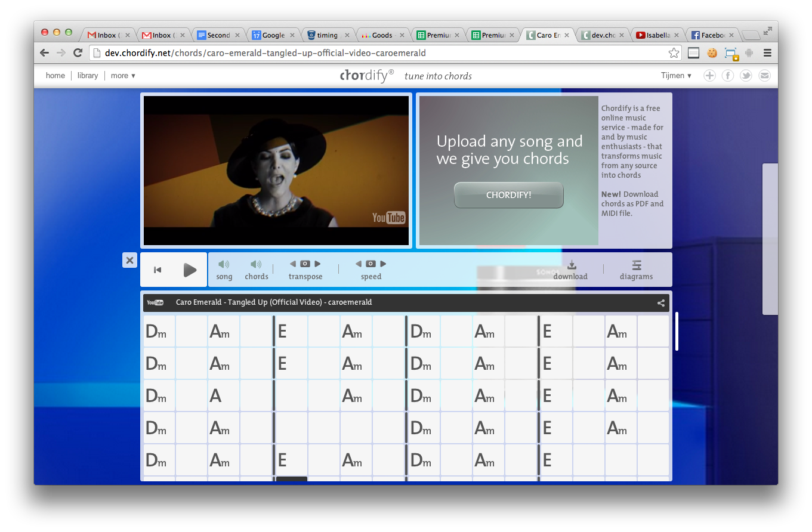Screen dimensions: 812x532
Task: Click the Caro Emerald video thumbnail
Action: 276,171
